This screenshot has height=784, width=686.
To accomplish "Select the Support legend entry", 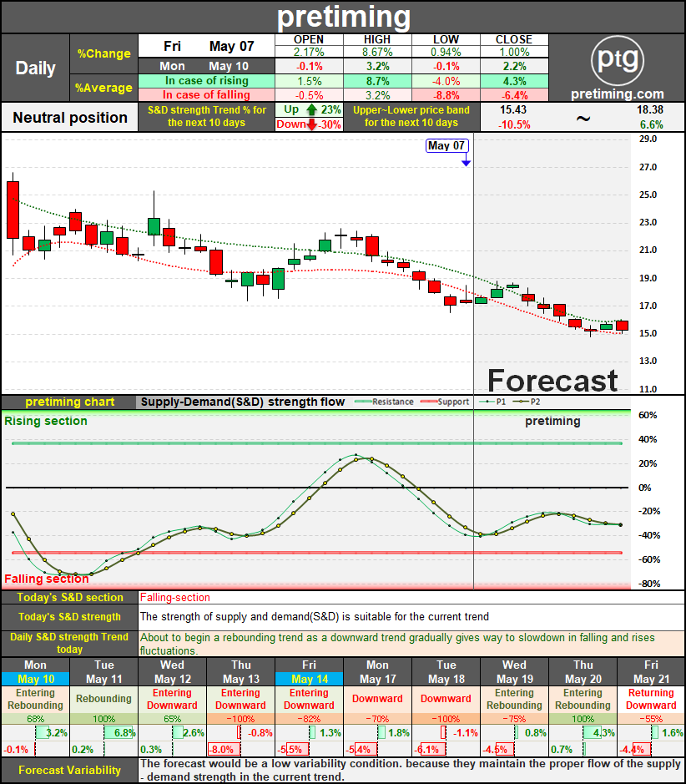I will 445,402.
